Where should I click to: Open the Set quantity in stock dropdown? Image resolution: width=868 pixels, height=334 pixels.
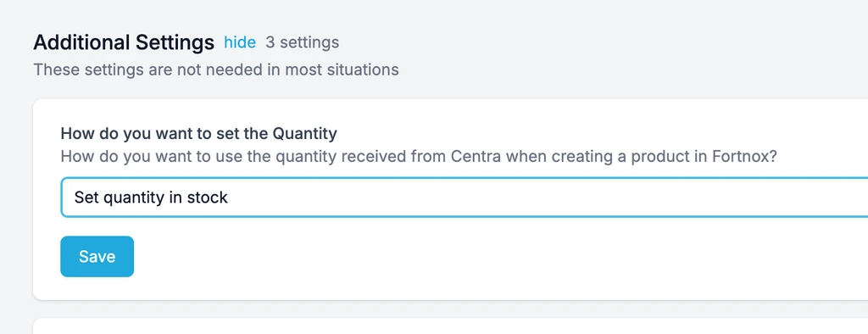464,198
